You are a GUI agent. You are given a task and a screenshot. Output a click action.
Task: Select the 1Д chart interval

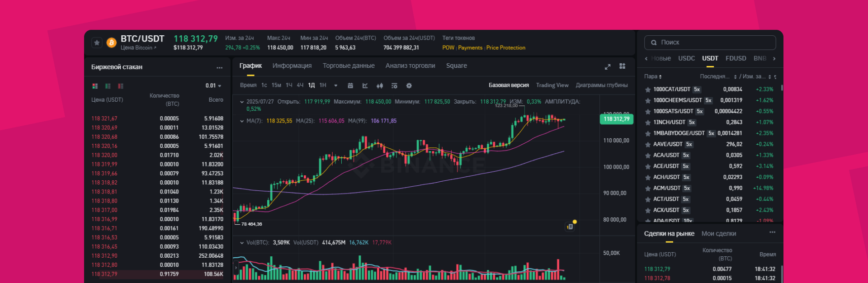311,85
